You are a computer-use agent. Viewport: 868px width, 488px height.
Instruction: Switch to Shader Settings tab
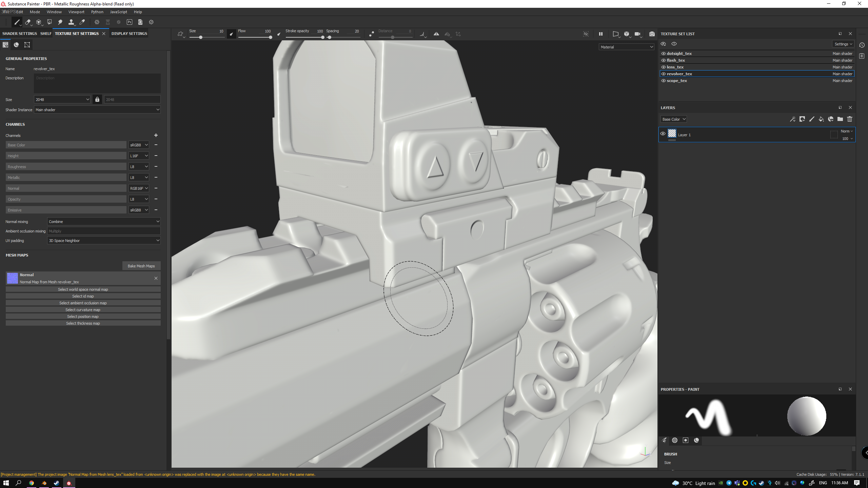pos(20,34)
